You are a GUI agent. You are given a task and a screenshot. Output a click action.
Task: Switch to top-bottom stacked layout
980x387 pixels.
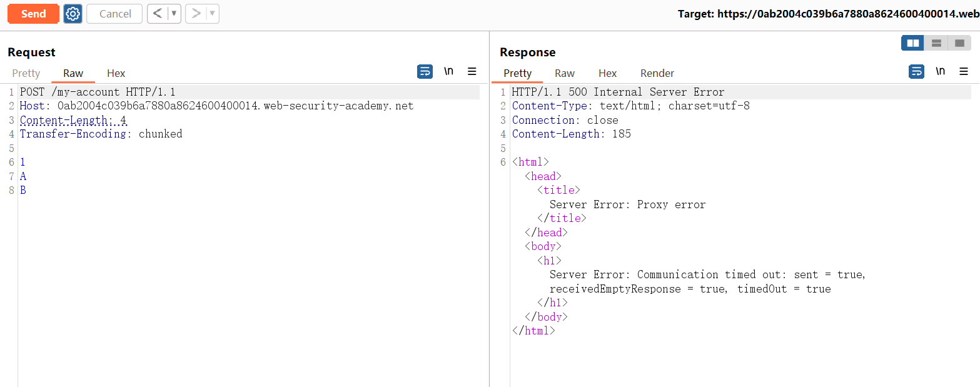pos(936,43)
